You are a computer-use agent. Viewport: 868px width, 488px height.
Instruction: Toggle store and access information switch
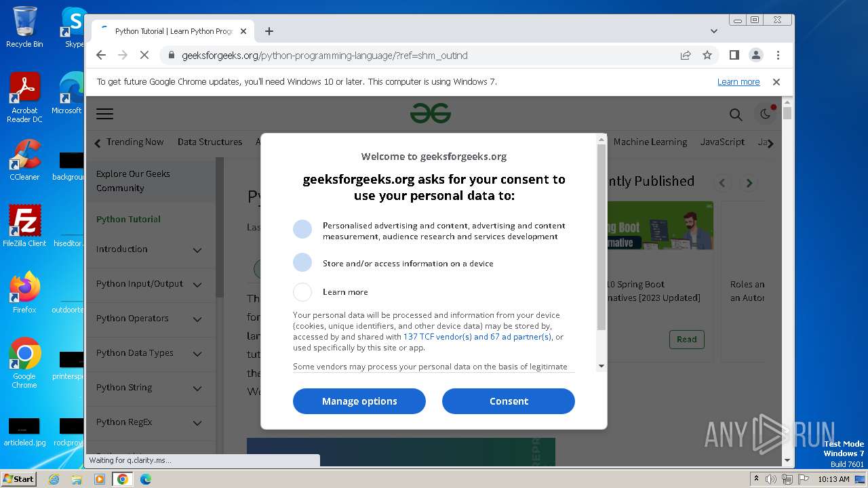[x=302, y=262]
